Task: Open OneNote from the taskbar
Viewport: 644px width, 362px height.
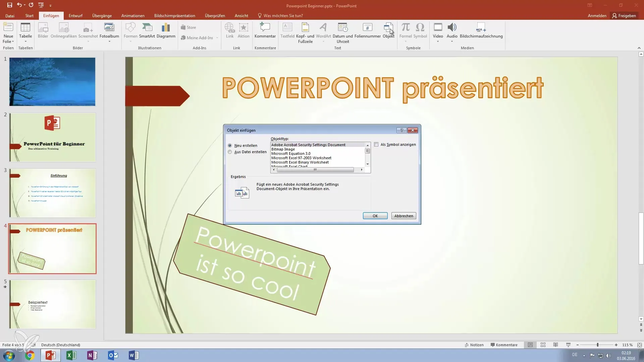Action: tap(92, 355)
